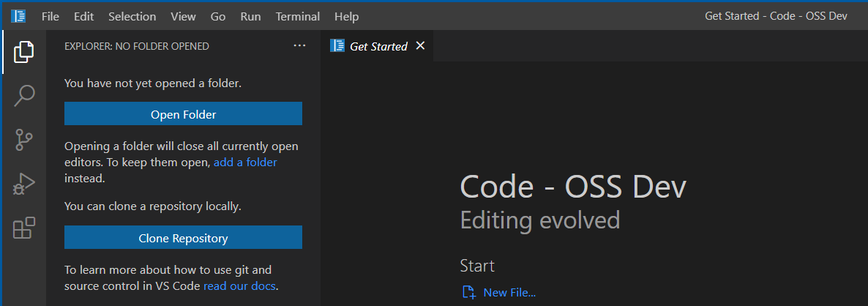Click the 'Start' section heading
This screenshot has height=306, width=868.
(477, 266)
